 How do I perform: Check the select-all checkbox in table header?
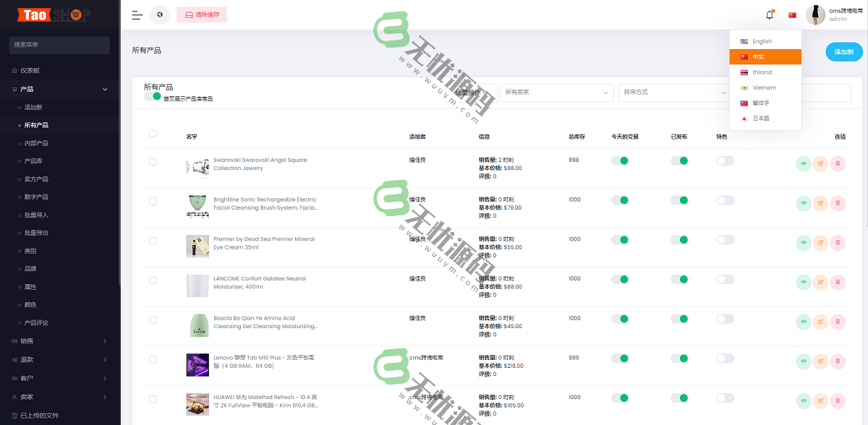point(153,134)
